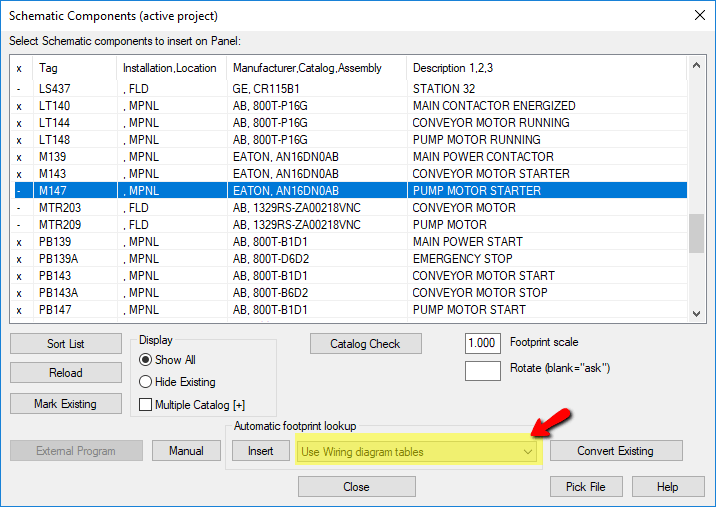Click the GE, CR115B1 catalog cell
Viewport: 716px width, 507px height.
pyautogui.click(x=266, y=89)
